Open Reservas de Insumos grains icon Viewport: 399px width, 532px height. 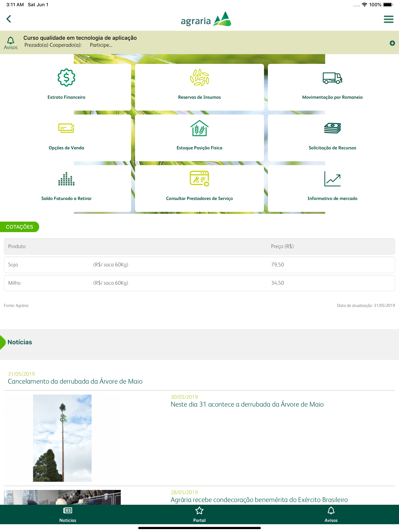click(x=199, y=78)
